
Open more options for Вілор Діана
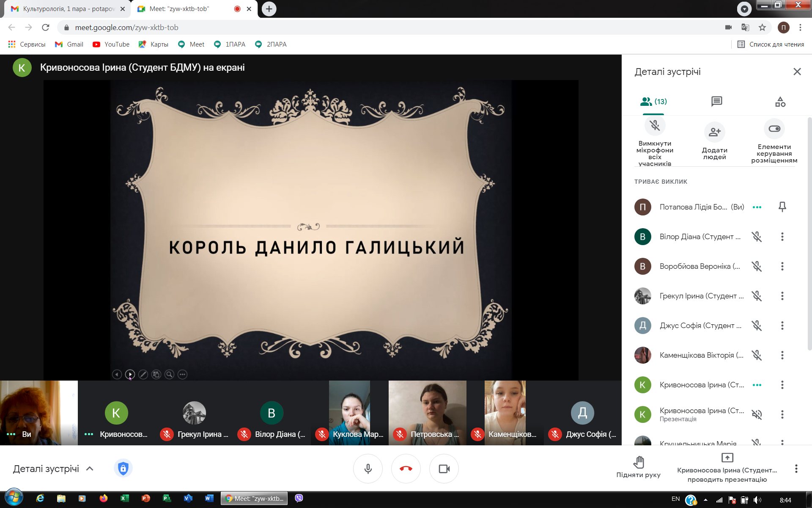(x=782, y=237)
